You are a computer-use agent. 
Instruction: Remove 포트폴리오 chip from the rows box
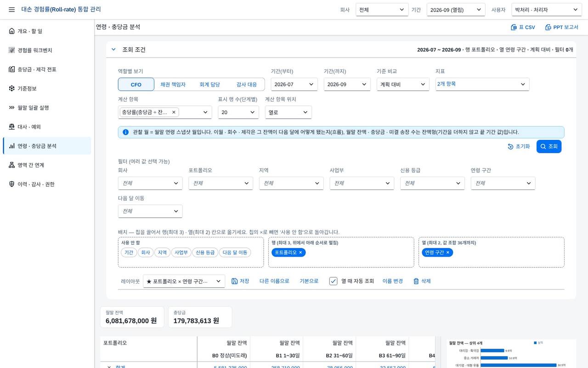tap(300, 253)
